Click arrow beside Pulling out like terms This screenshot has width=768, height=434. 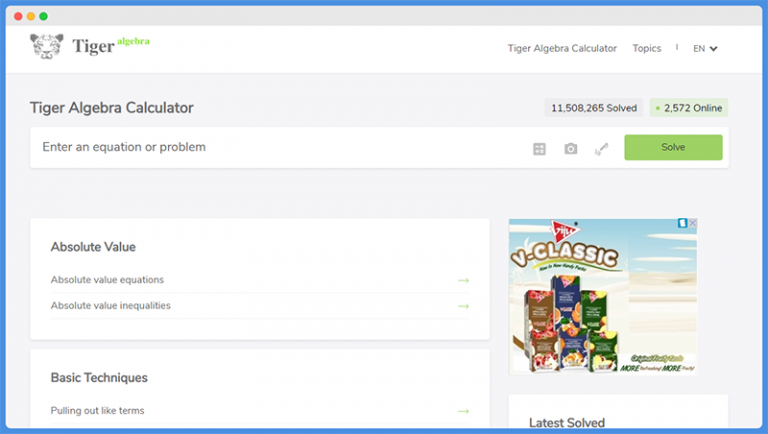coord(463,411)
